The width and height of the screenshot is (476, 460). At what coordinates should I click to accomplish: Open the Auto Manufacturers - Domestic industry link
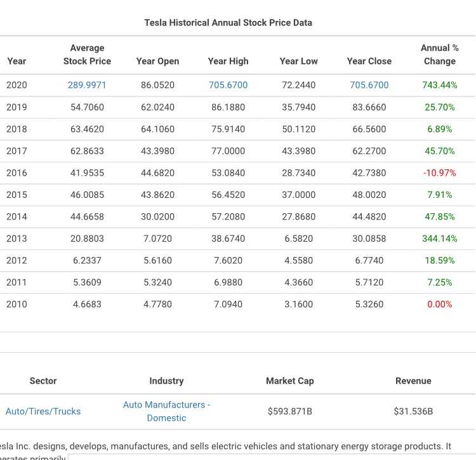pyautogui.click(x=166, y=411)
